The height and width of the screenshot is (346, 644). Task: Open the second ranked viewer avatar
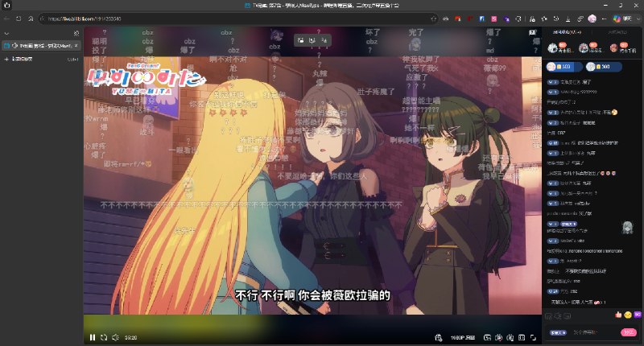tap(584, 48)
